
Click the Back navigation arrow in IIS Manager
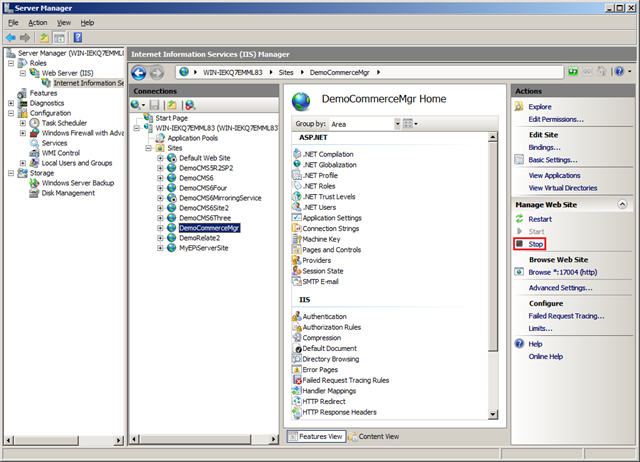(139, 72)
